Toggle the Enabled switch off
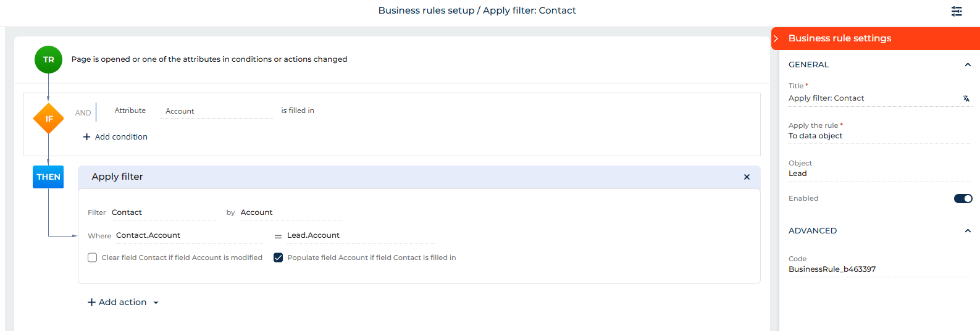This screenshot has height=331, width=980. coord(963,198)
